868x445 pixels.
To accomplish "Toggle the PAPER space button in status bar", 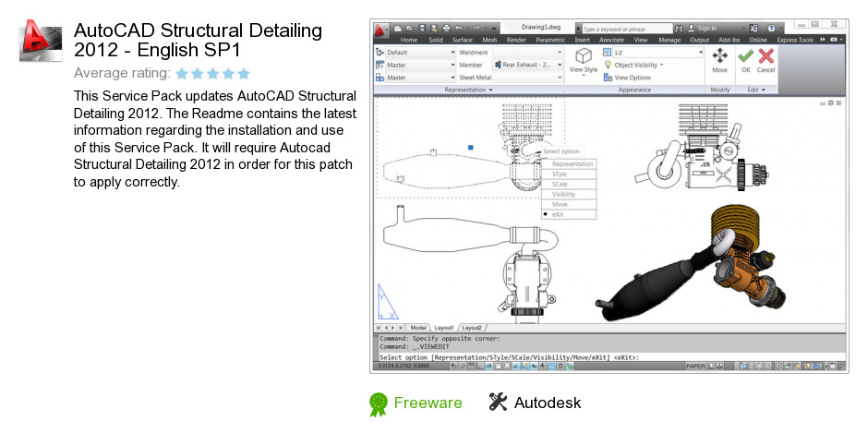I will 695,366.
